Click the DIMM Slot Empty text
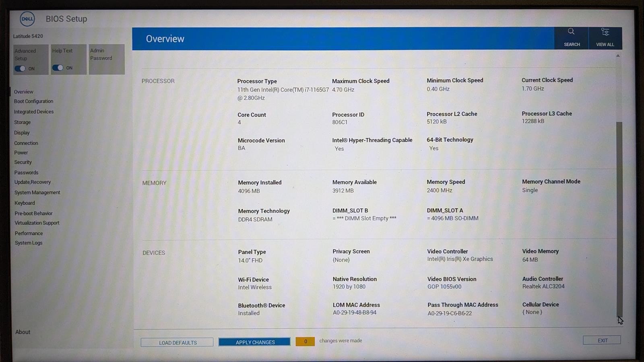This screenshot has height=362, width=644. click(x=364, y=218)
